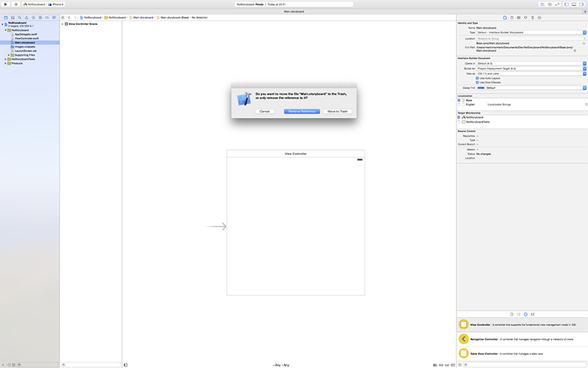Open the Builds for dropdown
588x368 pixels.
coord(531,68)
